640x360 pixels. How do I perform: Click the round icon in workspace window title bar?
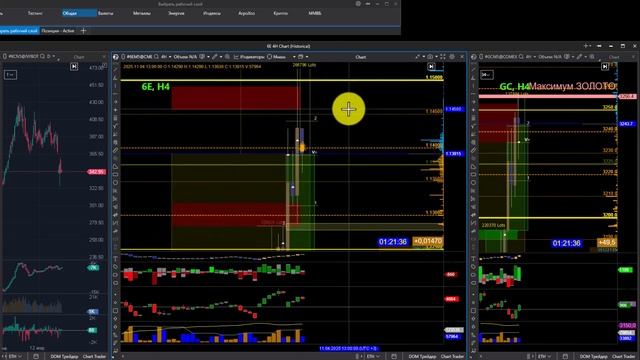358,4
